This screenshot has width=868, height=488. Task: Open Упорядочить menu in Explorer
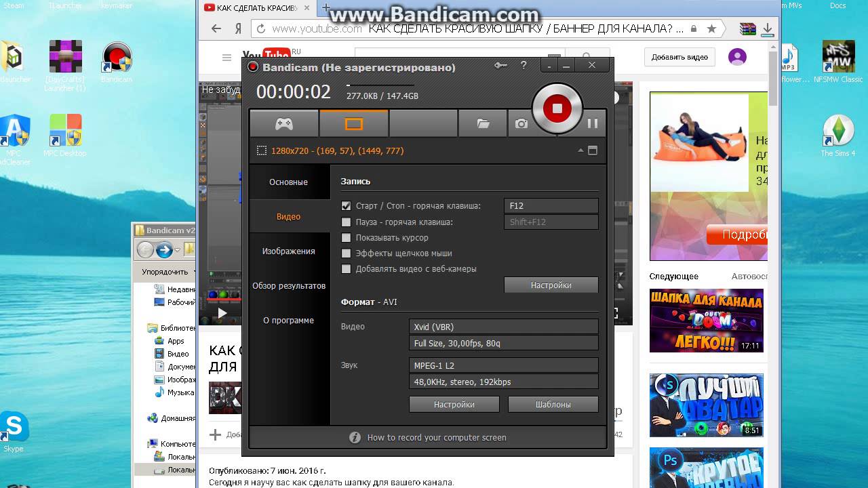[x=168, y=271]
